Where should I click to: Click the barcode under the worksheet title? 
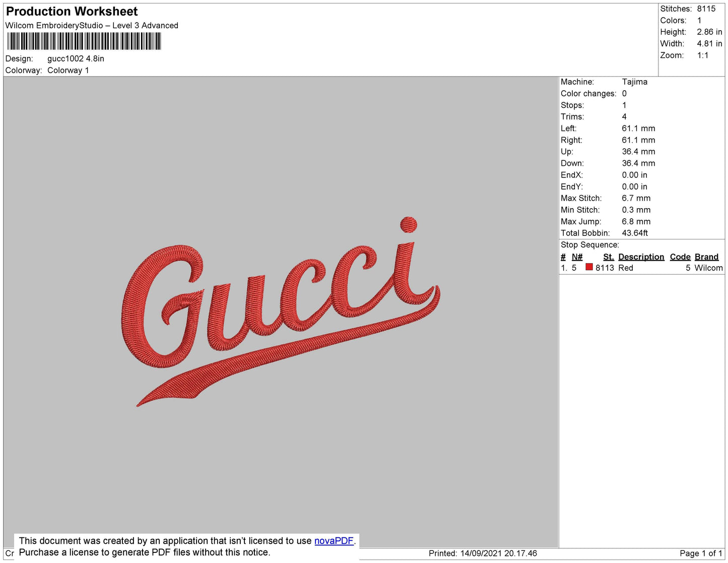[x=84, y=41]
